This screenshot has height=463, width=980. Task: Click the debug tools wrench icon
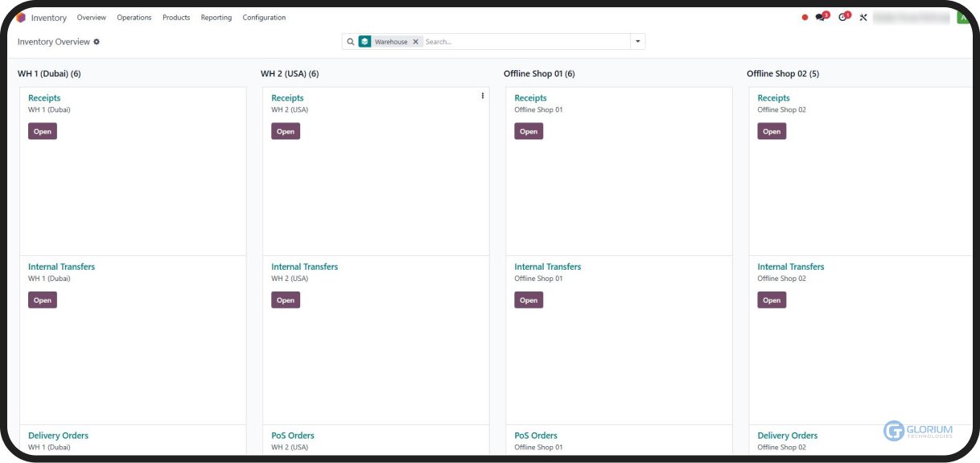coord(863,17)
